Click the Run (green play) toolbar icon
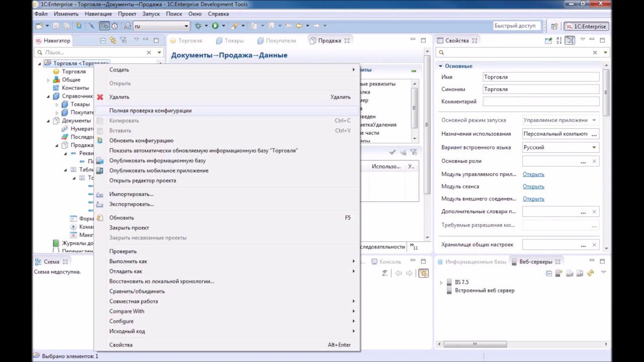Image resolution: width=644 pixels, height=362 pixels. pos(215,26)
